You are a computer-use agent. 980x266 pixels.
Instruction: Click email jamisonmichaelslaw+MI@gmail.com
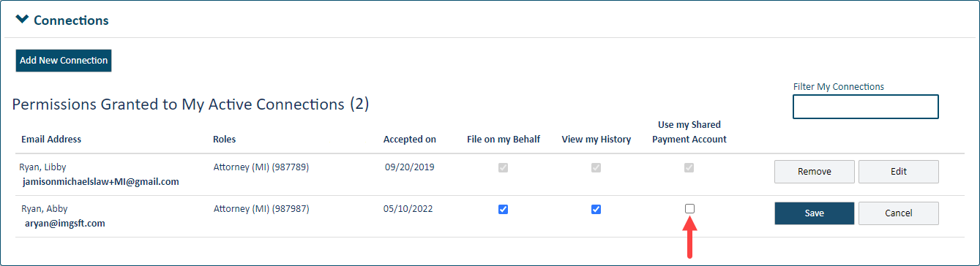pyautogui.click(x=101, y=181)
